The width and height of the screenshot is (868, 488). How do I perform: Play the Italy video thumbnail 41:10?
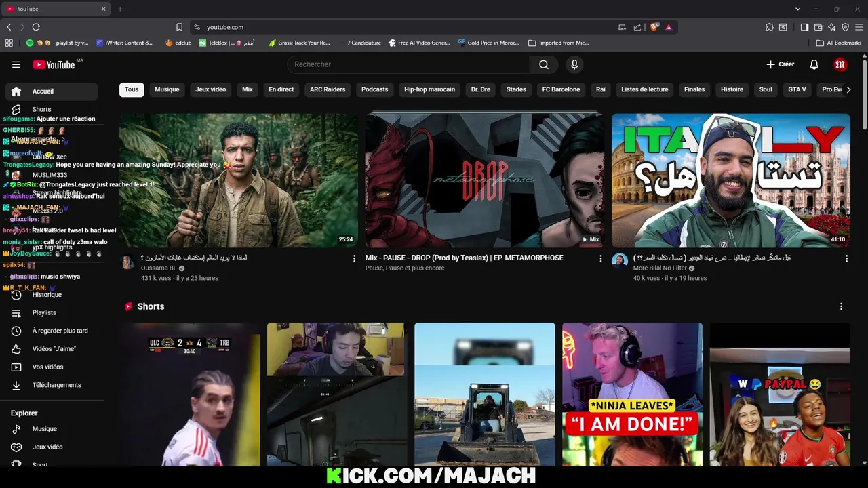coord(731,180)
